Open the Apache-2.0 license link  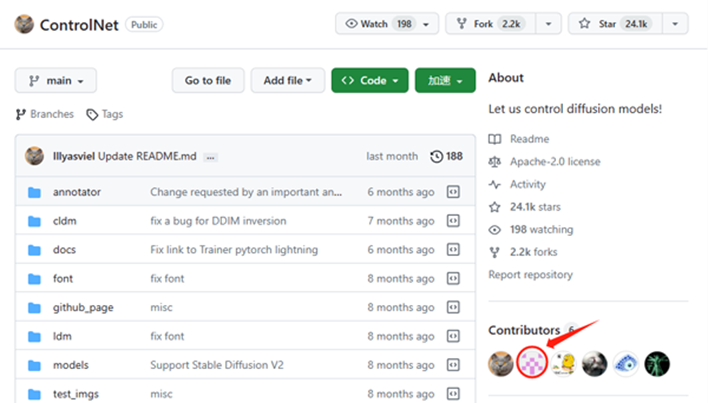point(554,161)
